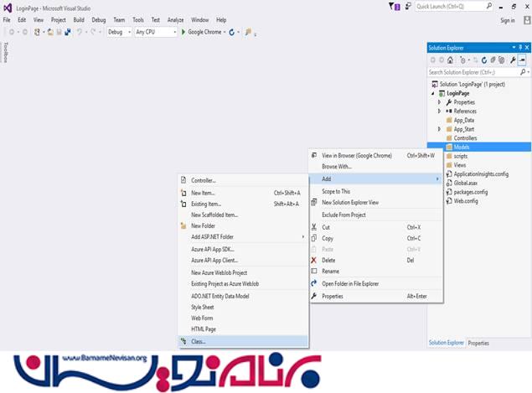Select Web.config in Solution Explorer
532x393 pixels.
(466, 201)
